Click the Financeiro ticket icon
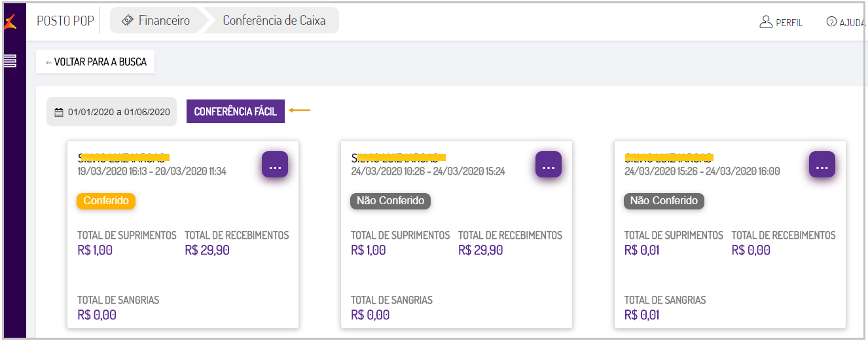 (x=128, y=20)
